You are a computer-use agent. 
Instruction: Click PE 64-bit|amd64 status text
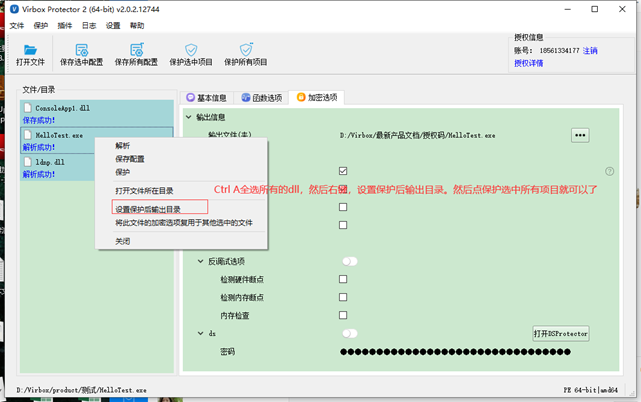590,390
